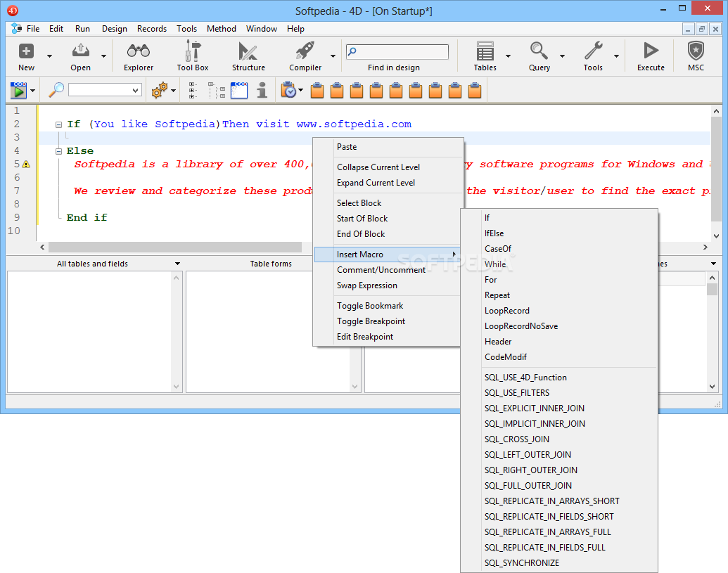Click the Tables toolbar icon
This screenshot has height=573, width=728.
485,51
